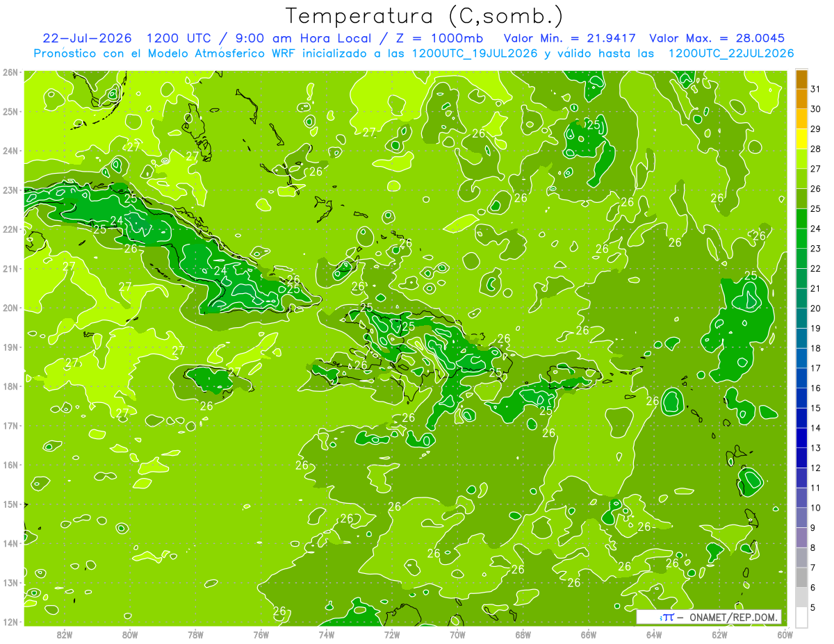
Task: Pick the colorbar segment between 28 and 29
Action: [x=801, y=139]
